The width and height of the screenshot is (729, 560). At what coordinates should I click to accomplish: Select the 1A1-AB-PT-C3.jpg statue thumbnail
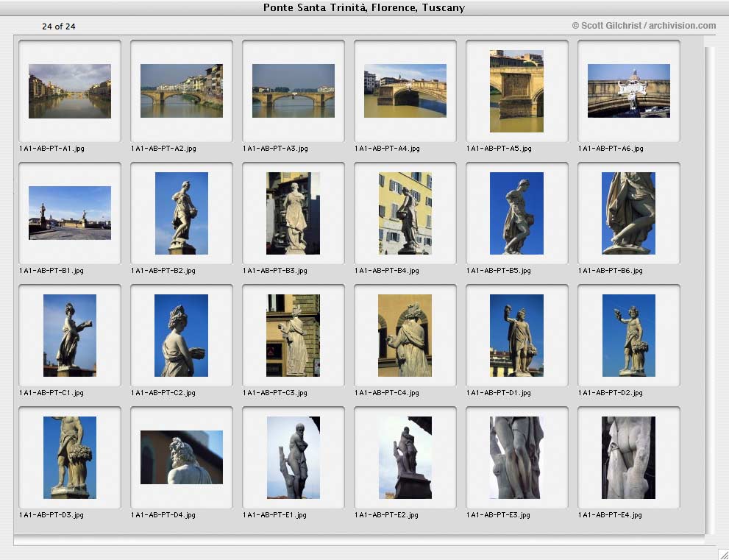coord(293,336)
